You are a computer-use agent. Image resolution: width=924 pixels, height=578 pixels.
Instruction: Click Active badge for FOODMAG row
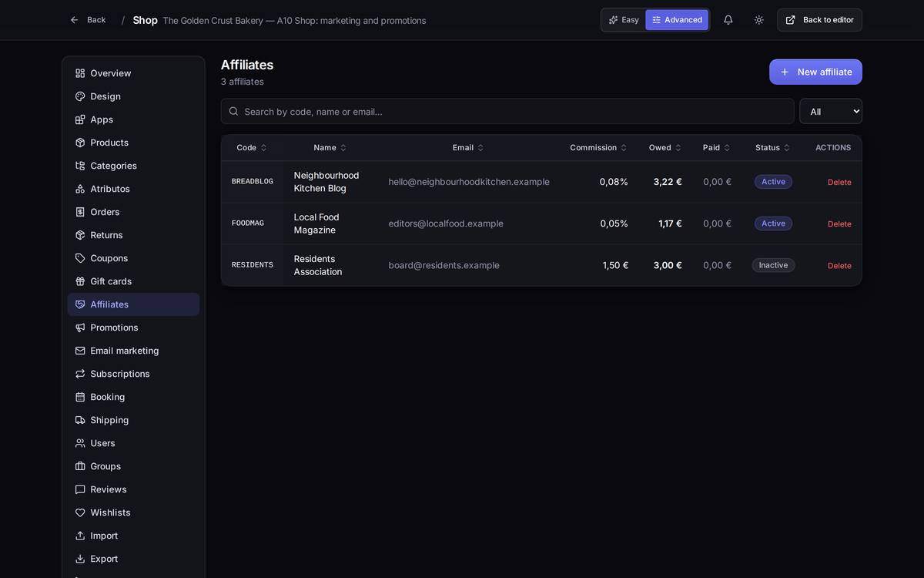click(x=773, y=223)
